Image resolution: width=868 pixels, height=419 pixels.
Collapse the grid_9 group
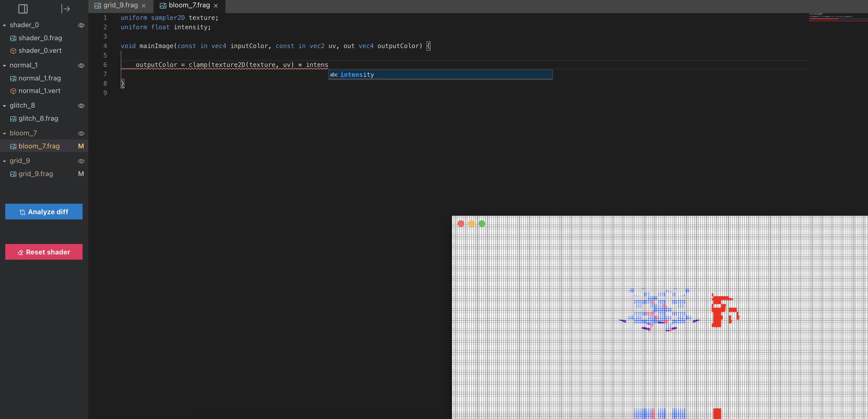(x=4, y=161)
